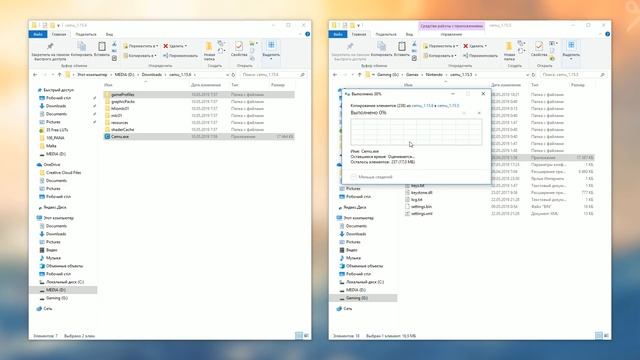Create New folder in left window
Viewport: 640px width, 360px height.
209,51
